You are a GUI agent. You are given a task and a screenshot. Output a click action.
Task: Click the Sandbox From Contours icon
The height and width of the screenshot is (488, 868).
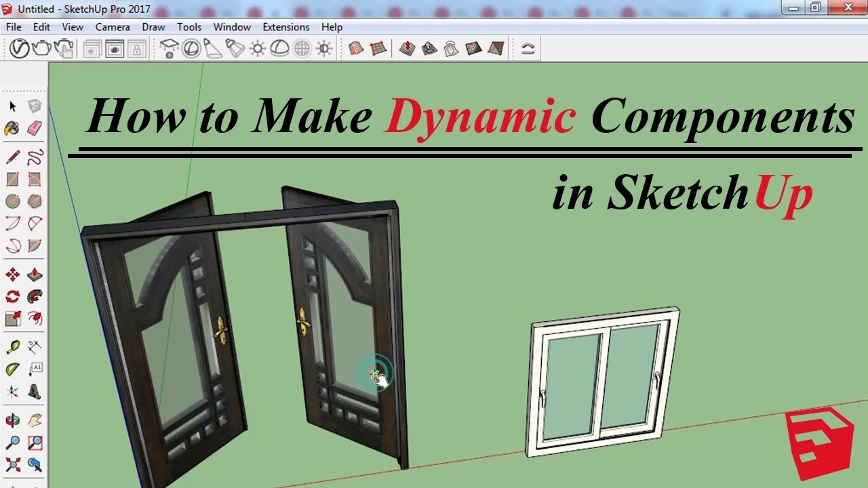[357, 49]
